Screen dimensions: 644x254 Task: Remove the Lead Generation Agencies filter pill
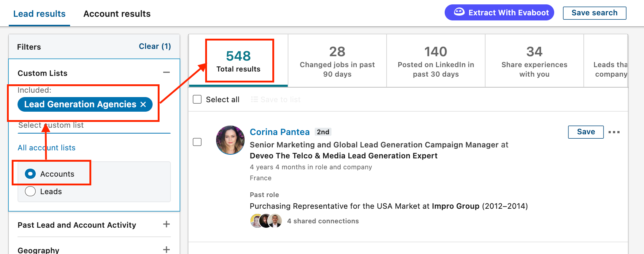click(x=143, y=104)
